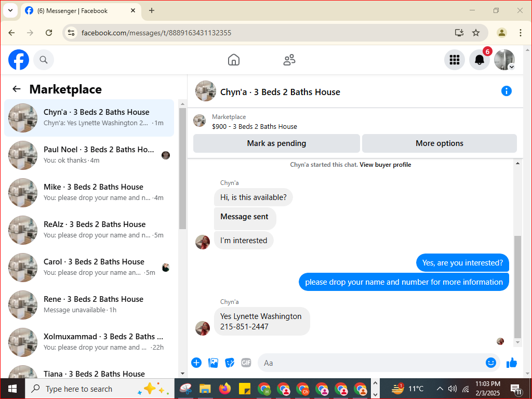532x399 pixels.
Task: Open volume control in system tray
Action: tap(453, 389)
